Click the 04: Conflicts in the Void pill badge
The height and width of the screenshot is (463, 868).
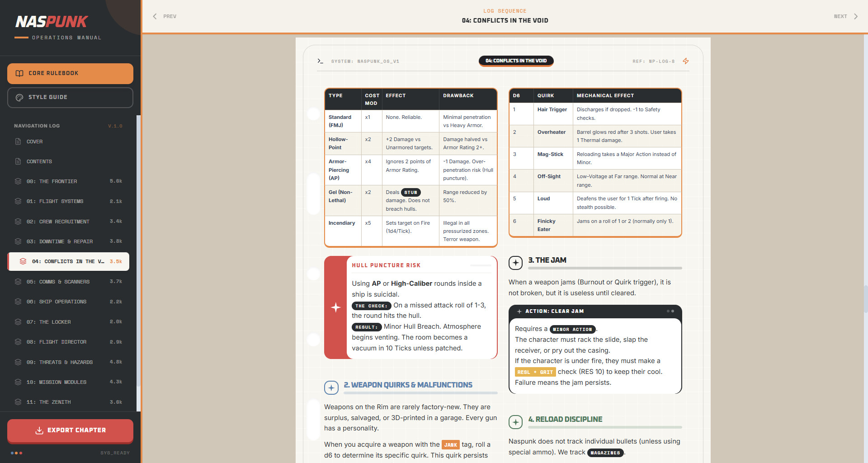[x=516, y=61]
